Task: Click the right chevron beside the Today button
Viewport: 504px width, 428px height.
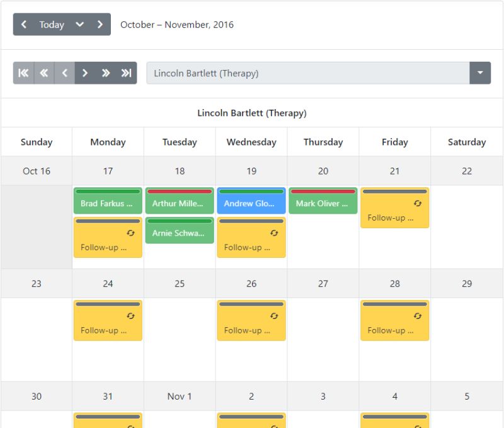Action: coord(100,24)
